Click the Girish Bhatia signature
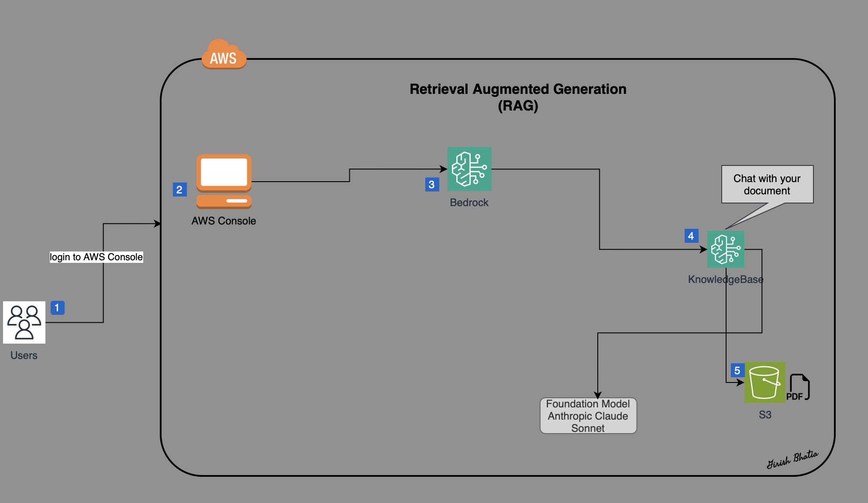This screenshot has height=503, width=868. [792, 459]
